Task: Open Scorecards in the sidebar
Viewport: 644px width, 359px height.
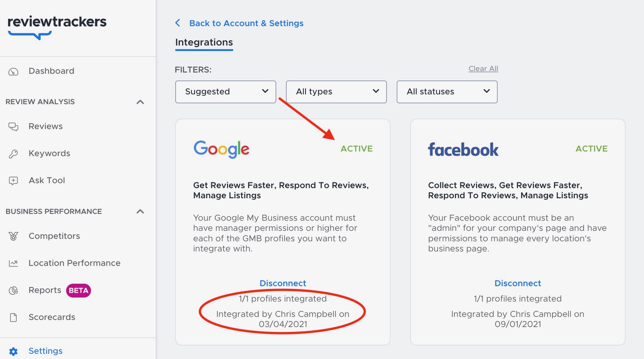Action: (x=52, y=317)
